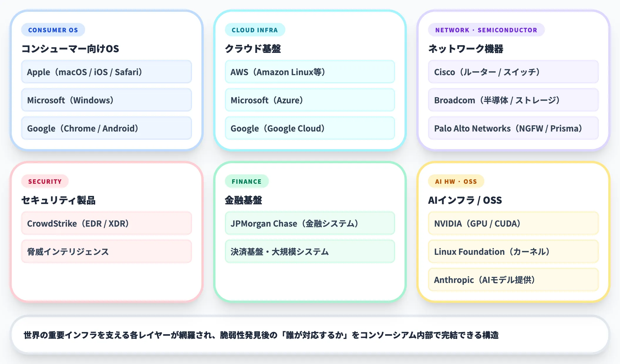Screen dimensions: 620x364
Task: Click the CrowdStrike (EDR / XDR) row
Action: pyautogui.click(x=107, y=223)
